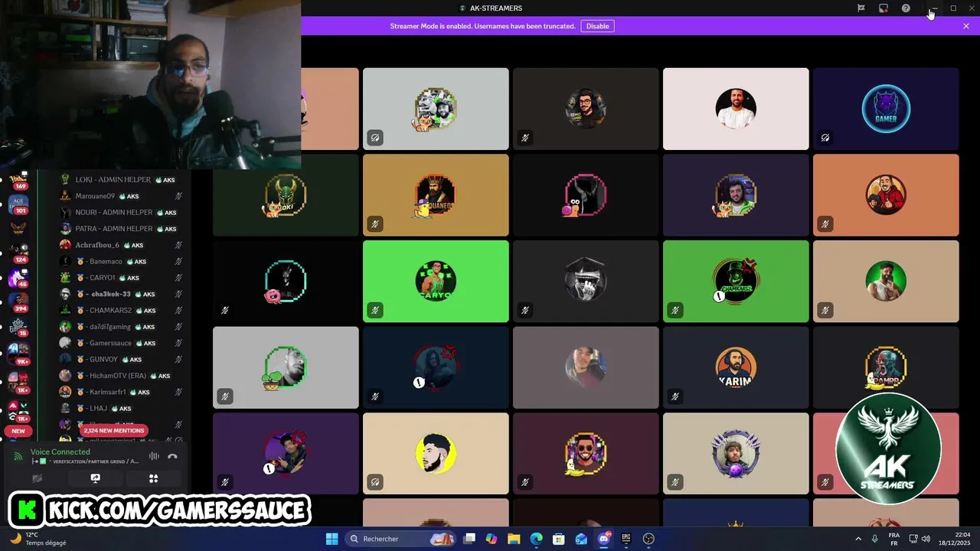Click Disable on the Streamer Mode banner

[x=598, y=26]
